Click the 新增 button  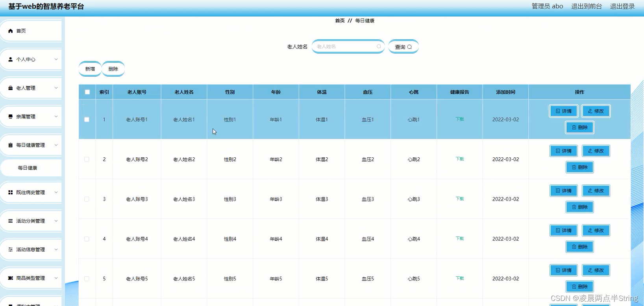(90, 69)
